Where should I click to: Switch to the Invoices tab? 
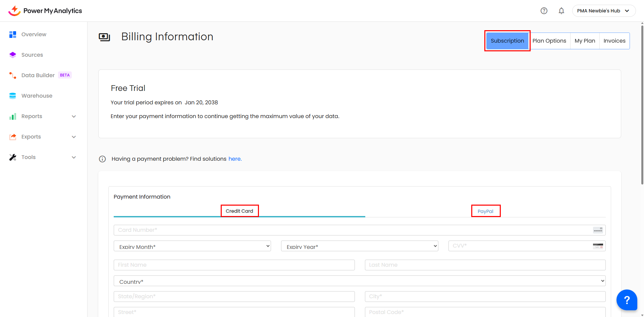point(614,41)
